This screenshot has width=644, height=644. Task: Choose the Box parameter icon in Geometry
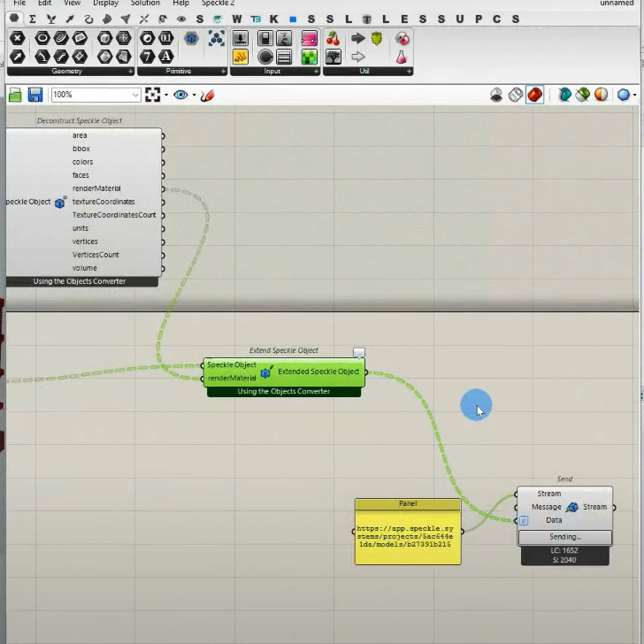pyautogui.click(x=104, y=39)
